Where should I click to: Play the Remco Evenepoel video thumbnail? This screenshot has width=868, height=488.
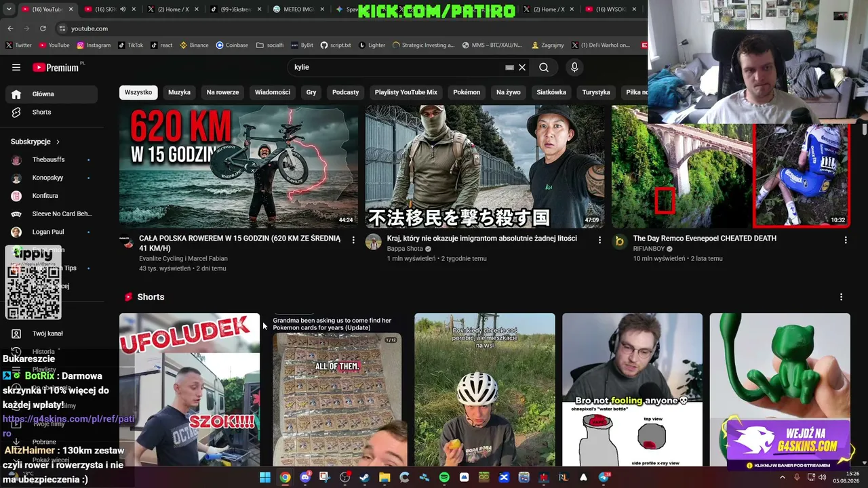[x=731, y=166]
